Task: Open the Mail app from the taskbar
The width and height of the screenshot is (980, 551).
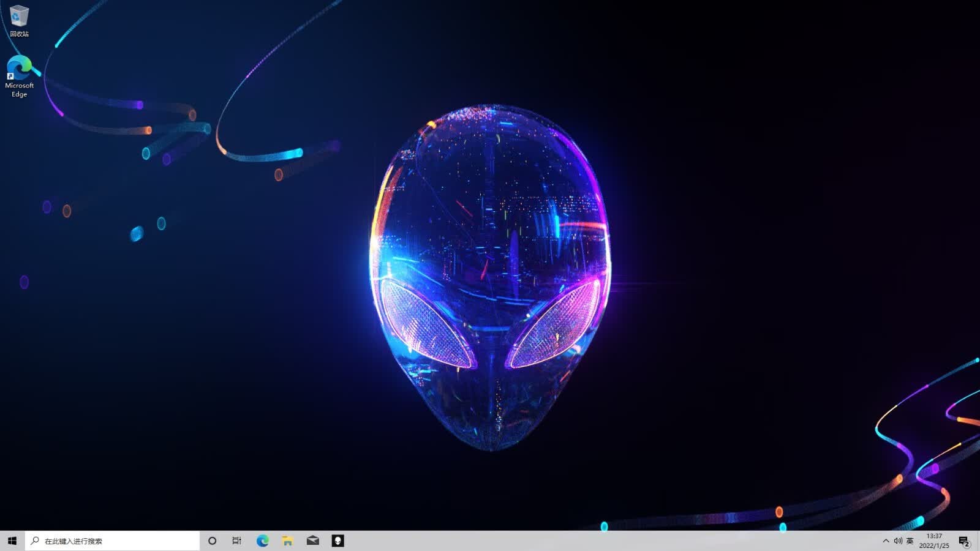Action: coord(313,541)
